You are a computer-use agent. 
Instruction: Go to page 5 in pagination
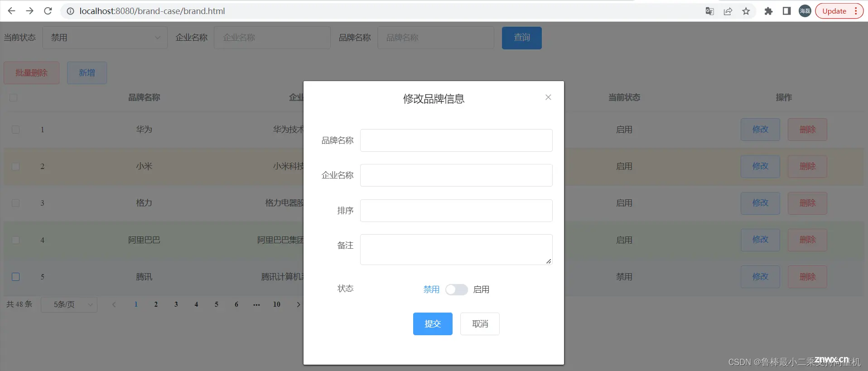pyautogui.click(x=217, y=304)
